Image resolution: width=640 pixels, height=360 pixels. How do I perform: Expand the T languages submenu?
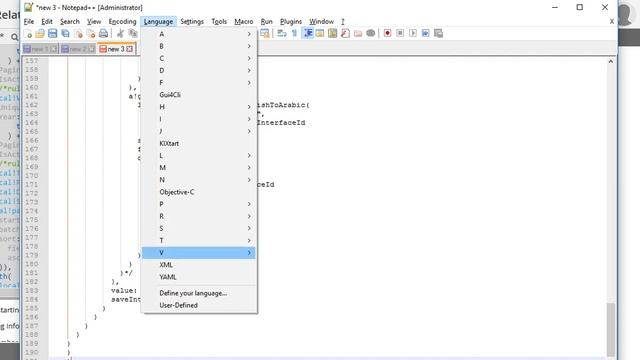click(199, 241)
